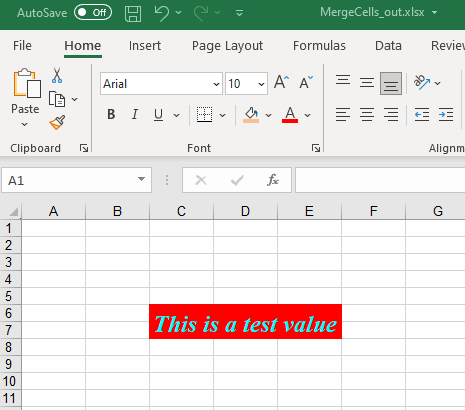Open the Borders dropdown arrow

[x=222, y=115]
